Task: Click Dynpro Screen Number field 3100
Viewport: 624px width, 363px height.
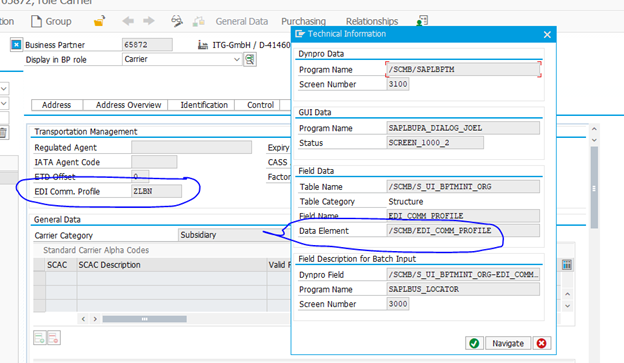Action: click(398, 84)
